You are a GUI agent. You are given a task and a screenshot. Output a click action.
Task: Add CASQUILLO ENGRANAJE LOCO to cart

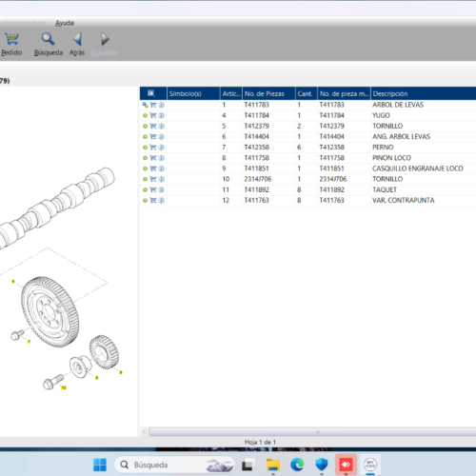[x=153, y=169]
